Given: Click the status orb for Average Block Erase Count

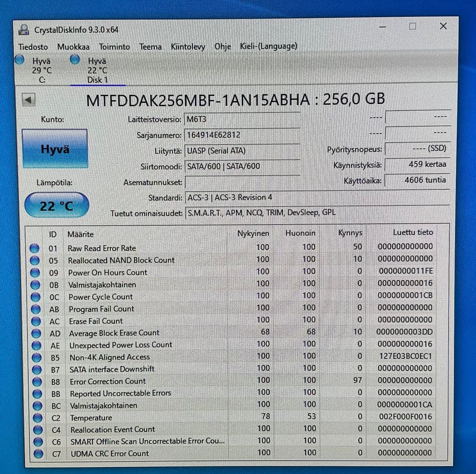Looking at the screenshot, I should coord(36,334).
